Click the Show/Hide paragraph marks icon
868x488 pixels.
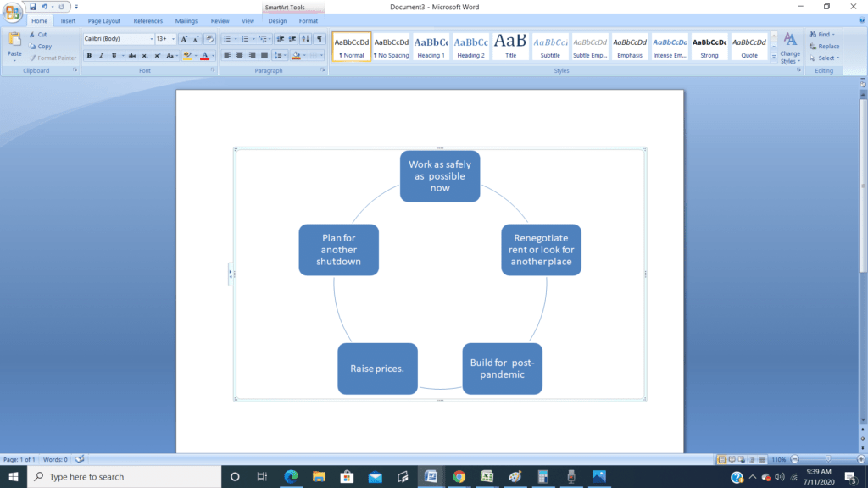click(320, 39)
